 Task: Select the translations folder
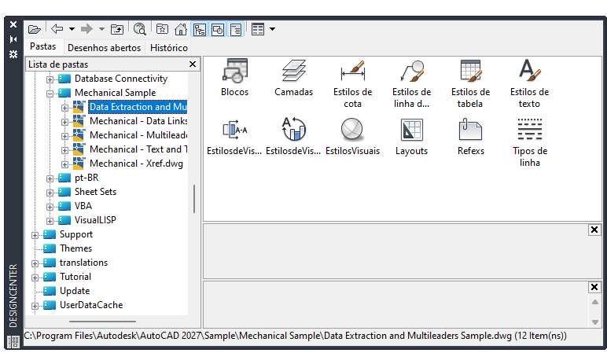point(83,263)
